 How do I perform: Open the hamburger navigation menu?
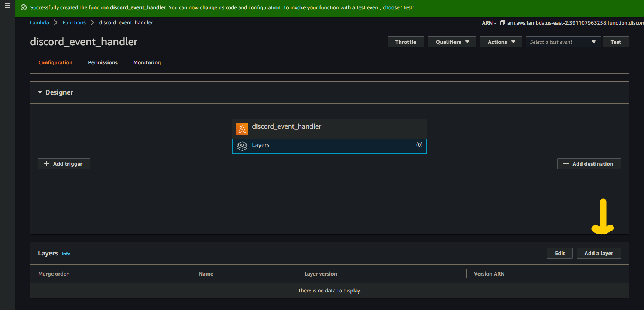coord(7,6)
